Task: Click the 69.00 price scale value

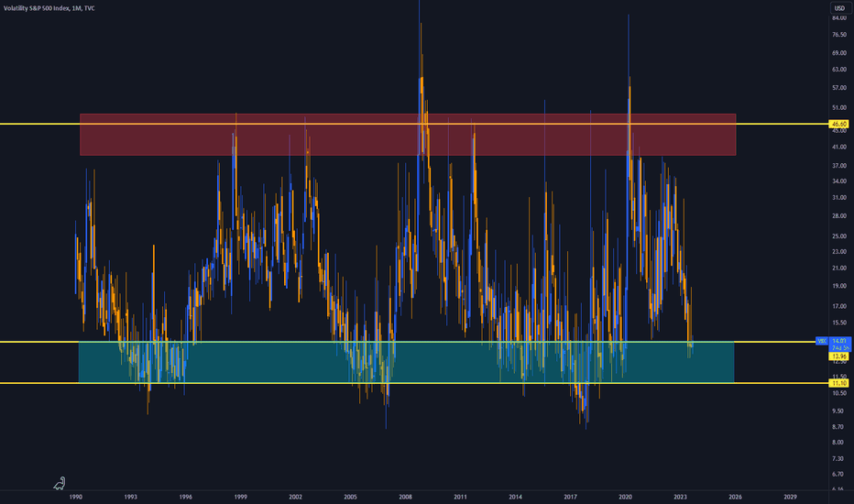Action: point(839,53)
